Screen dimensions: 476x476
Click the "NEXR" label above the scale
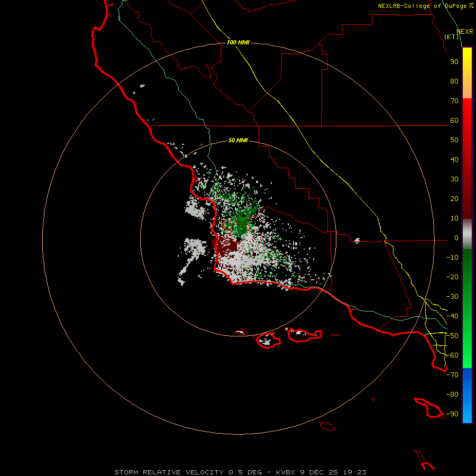pyautogui.click(x=465, y=32)
